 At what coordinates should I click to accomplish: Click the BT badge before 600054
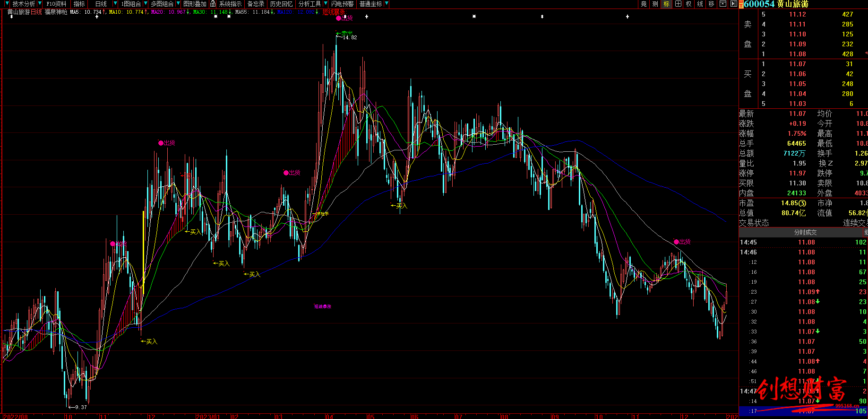coord(741,4)
